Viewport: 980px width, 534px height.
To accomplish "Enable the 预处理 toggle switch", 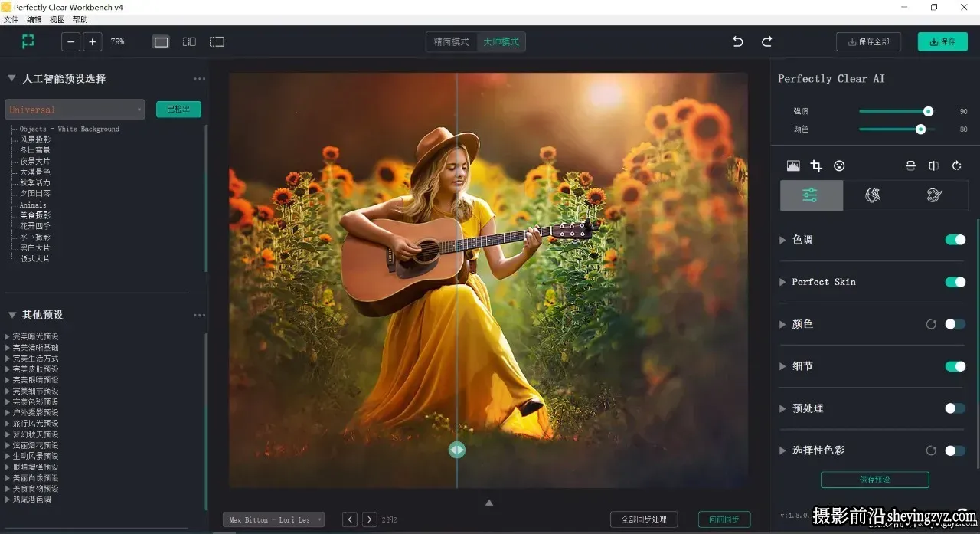I will pyautogui.click(x=955, y=408).
